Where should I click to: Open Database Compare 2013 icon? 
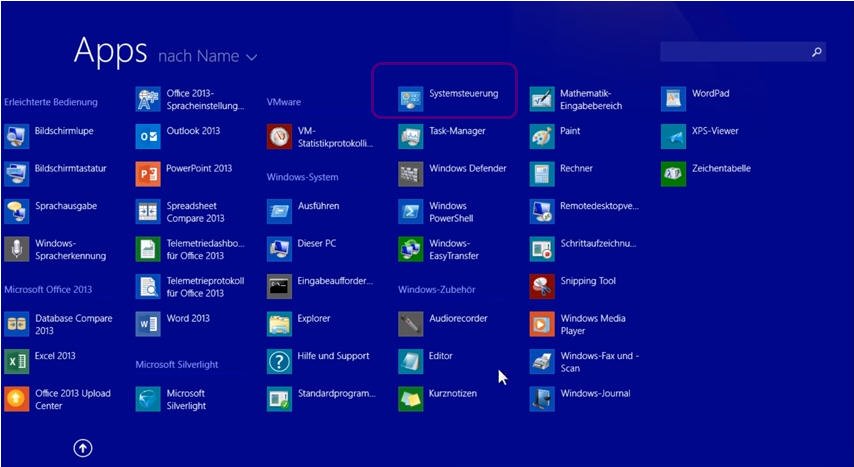16,324
